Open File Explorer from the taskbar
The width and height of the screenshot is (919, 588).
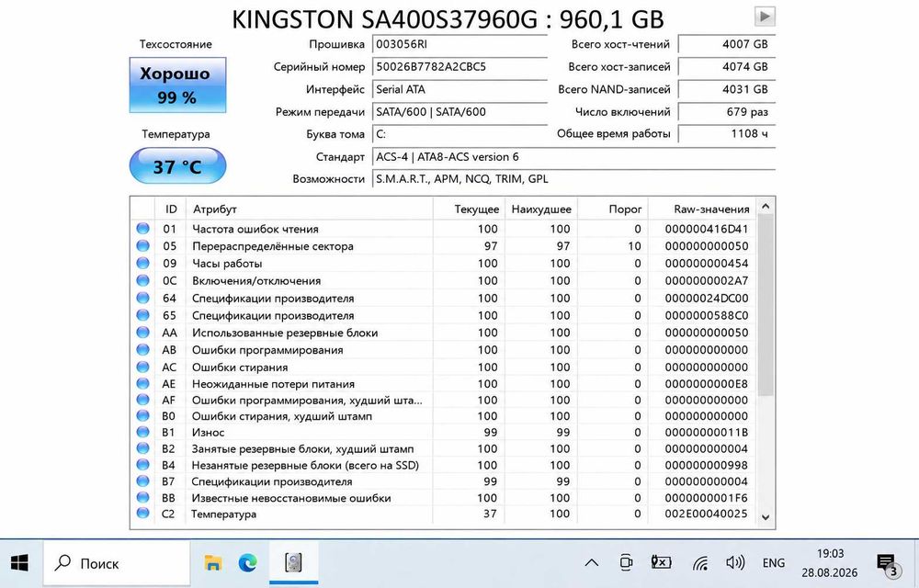point(213,563)
